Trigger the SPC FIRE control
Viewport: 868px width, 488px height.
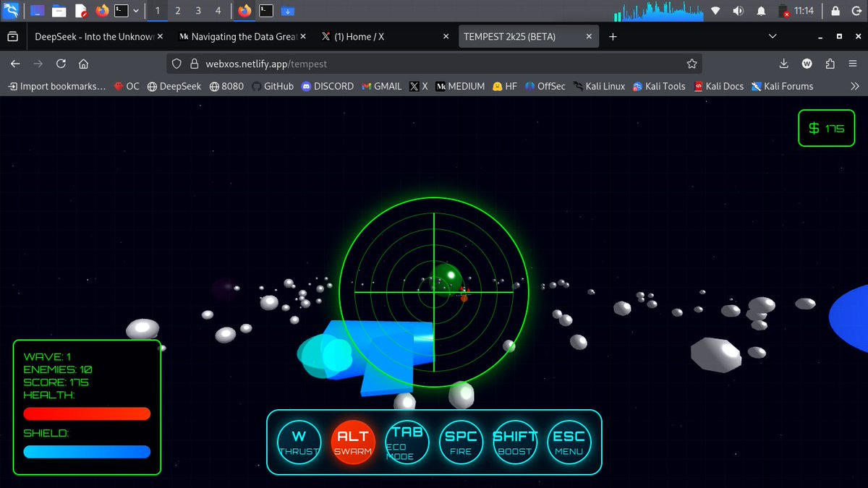[x=461, y=442]
